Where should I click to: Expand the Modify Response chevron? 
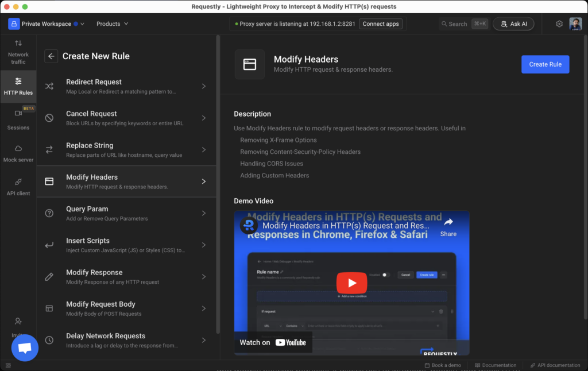[x=204, y=277]
